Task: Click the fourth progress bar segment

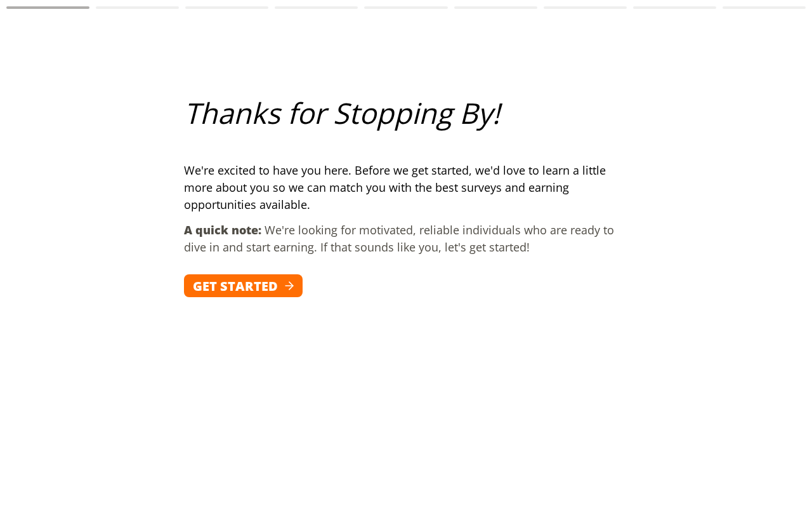Action: (x=316, y=8)
